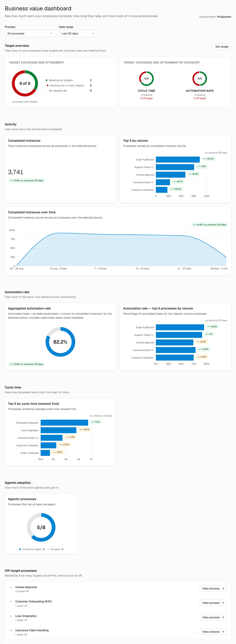The width and height of the screenshot is (236, 644).
Task: Click the +0.9% vs. previous 30 days badge
Action: 26,364
